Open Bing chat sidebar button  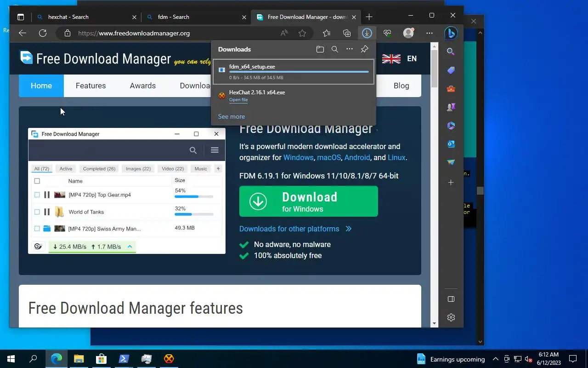tap(451, 33)
